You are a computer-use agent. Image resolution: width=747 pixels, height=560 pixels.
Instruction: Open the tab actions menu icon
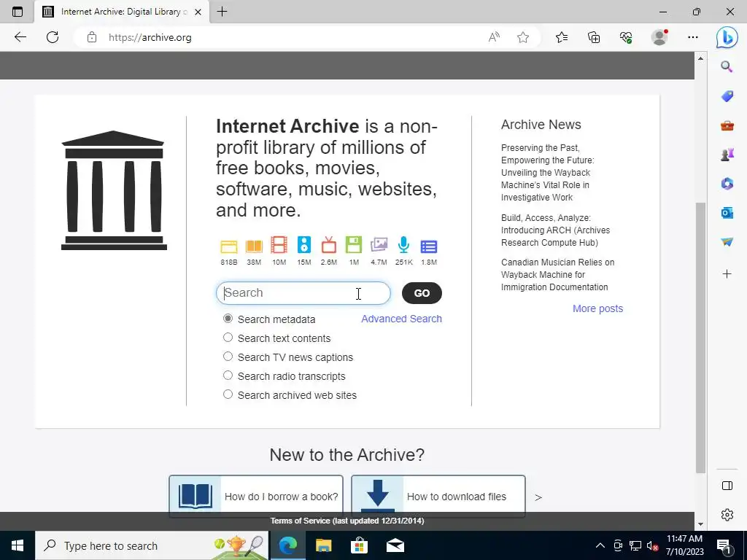coord(18,12)
